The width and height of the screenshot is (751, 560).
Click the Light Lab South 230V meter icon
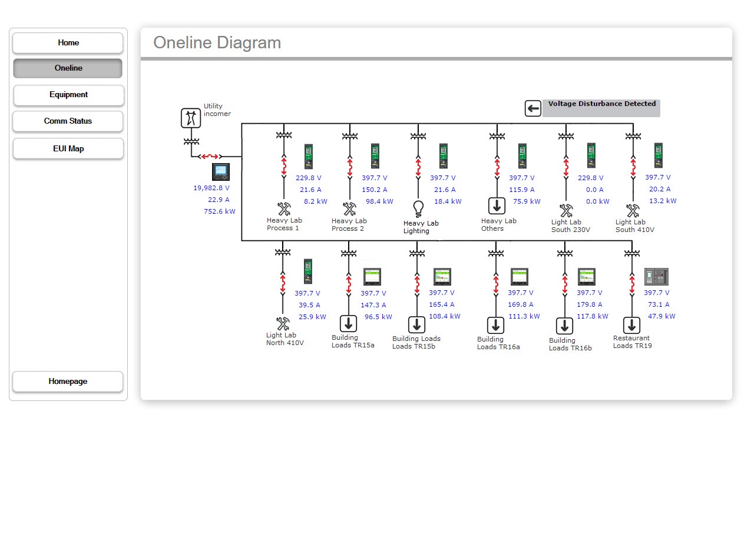pyautogui.click(x=591, y=155)
